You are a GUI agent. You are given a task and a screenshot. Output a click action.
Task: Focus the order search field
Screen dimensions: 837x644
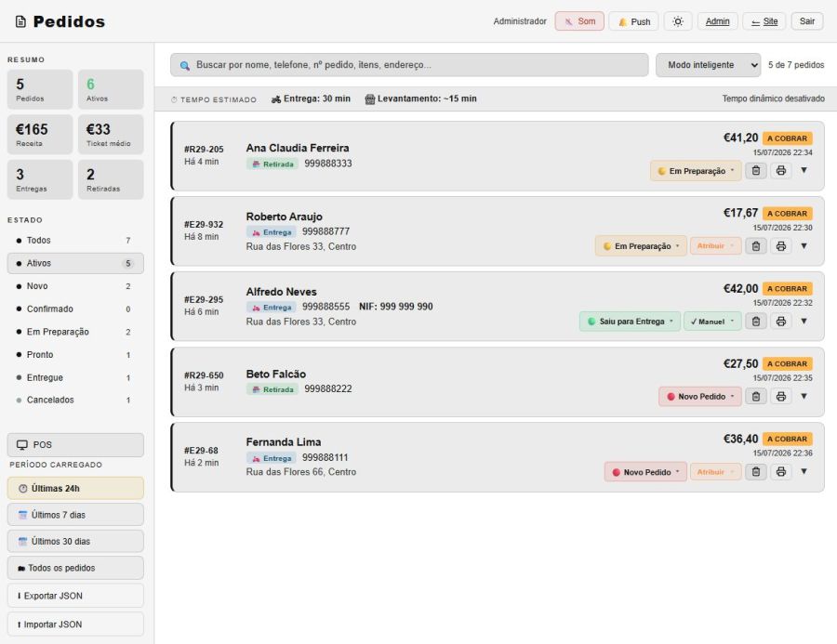tap(409, 65)
